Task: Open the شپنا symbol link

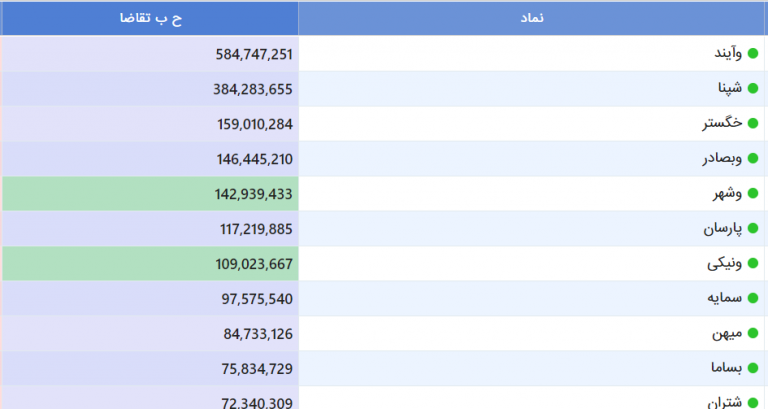Action: coord(730,88)
